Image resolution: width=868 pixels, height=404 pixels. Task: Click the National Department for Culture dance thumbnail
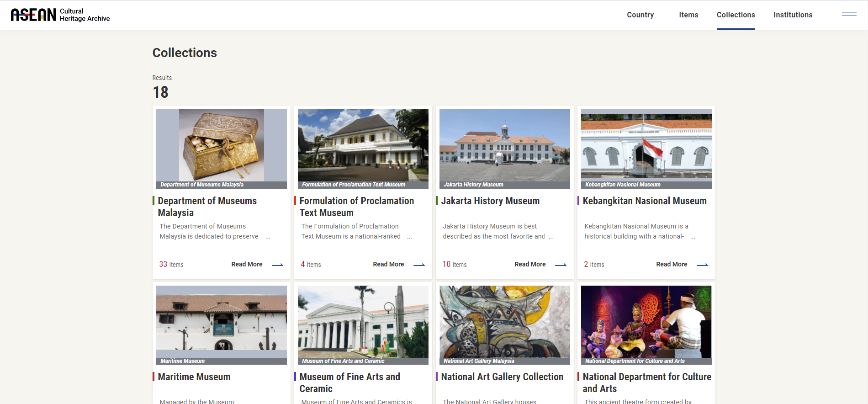(x=646, y=322)
